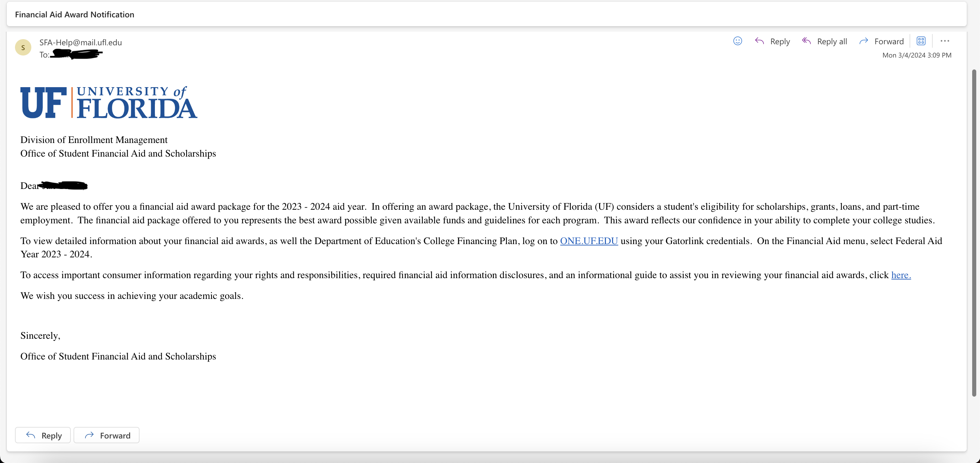Click the timestamp Mon 3/4/2024 3:09 PM
This screenshot has height=463, width=980.
[x=917, y=55]
